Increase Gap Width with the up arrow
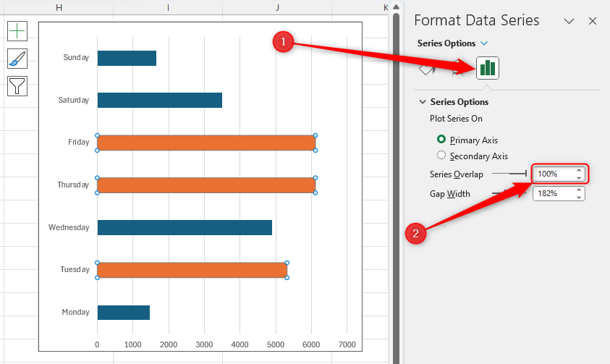 coord(579,190)
